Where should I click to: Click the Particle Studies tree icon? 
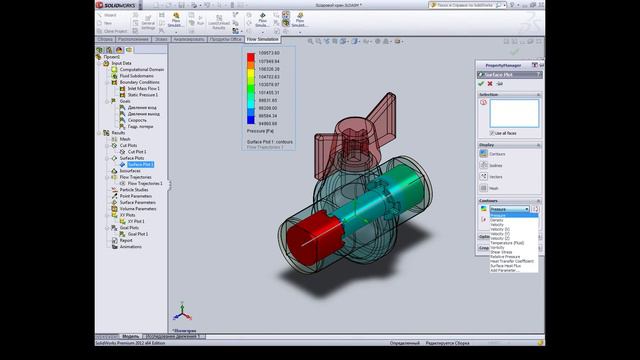pyautogui.click(x=114, y=189)
